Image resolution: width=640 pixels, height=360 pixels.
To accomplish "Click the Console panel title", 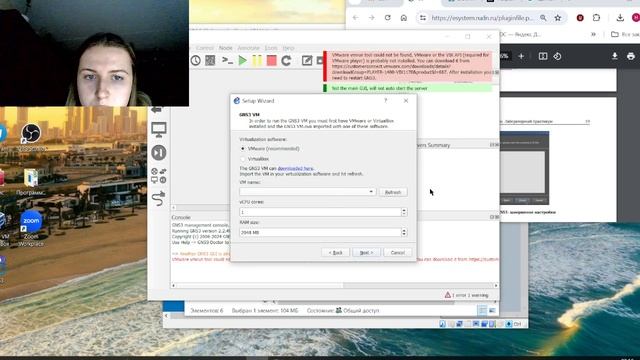I will (x=181, y=218).
